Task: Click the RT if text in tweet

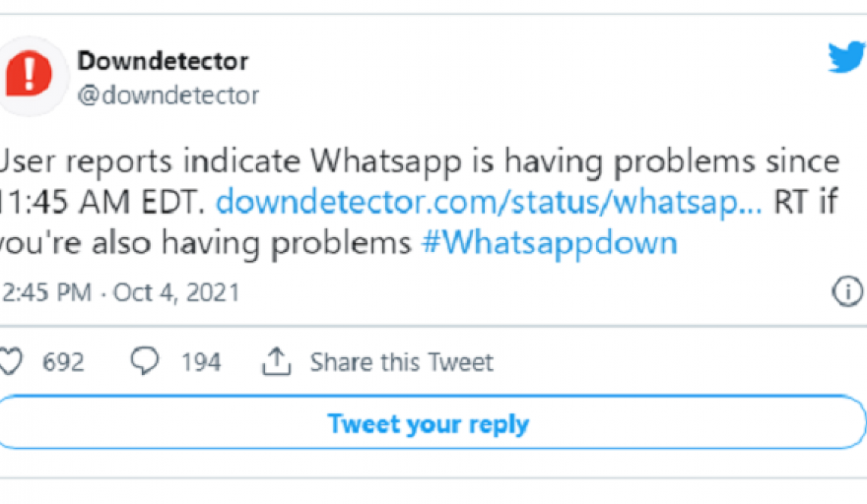Action: click(x=806, y=202)
